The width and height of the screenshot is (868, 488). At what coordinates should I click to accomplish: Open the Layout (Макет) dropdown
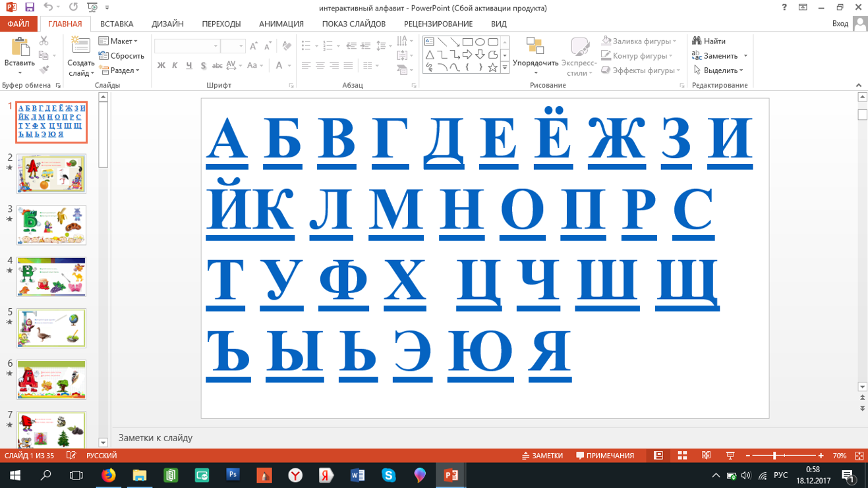[119, 41]
